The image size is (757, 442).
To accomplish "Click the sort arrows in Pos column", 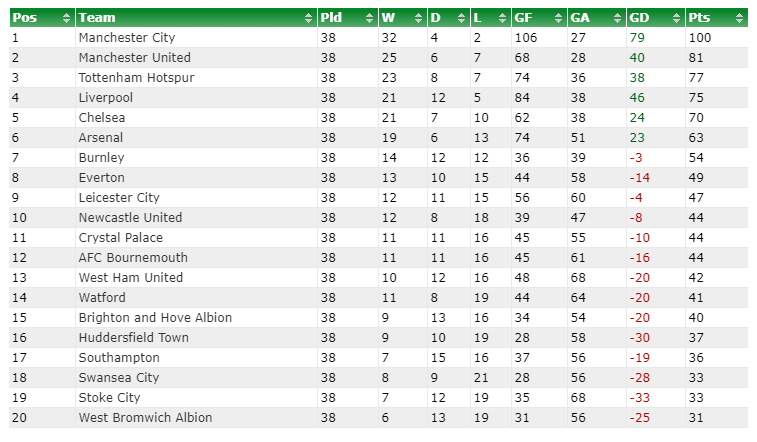I will click(67, 18).
